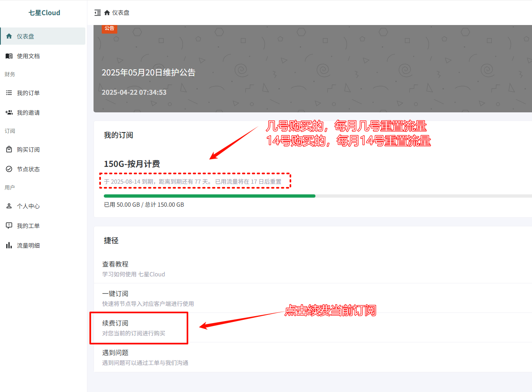Click the 150G-按月计费 subscription plan title
532x392 pixels.
click(132, 164)
